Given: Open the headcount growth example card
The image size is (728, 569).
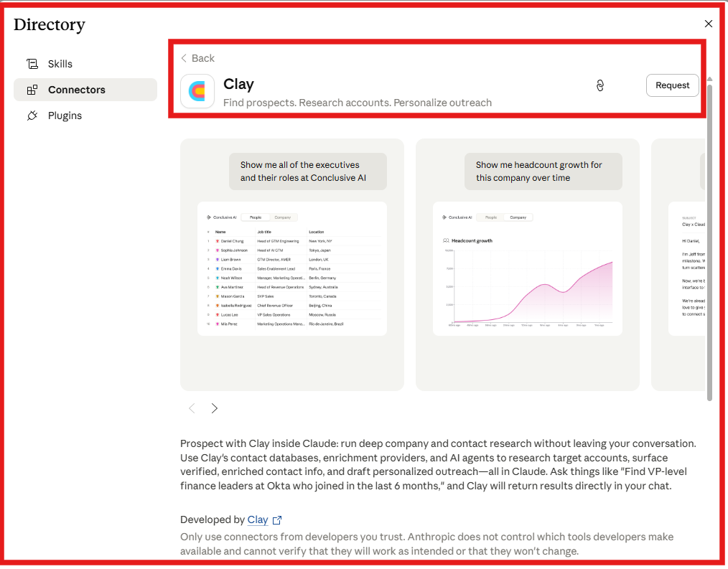Looking at the screenshot, I should (x=528, y=265).
